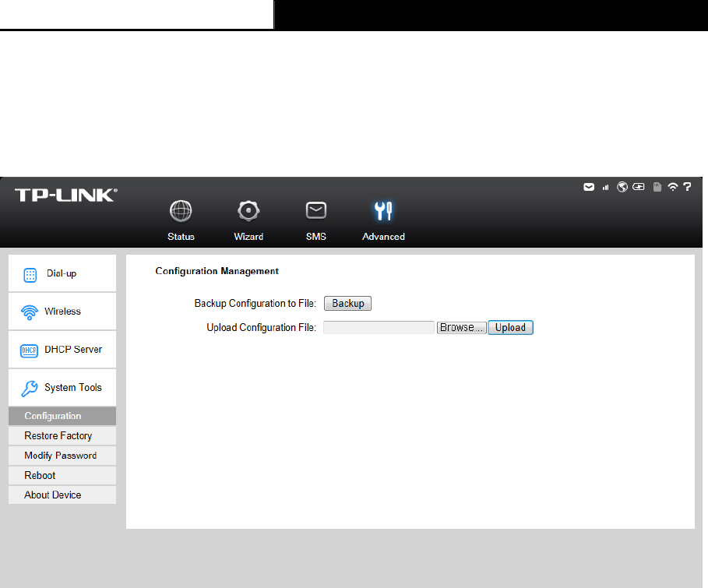Collapse the System Tools menu section
The height and width of the screenshot is (588, 708).
pos(62,388)
